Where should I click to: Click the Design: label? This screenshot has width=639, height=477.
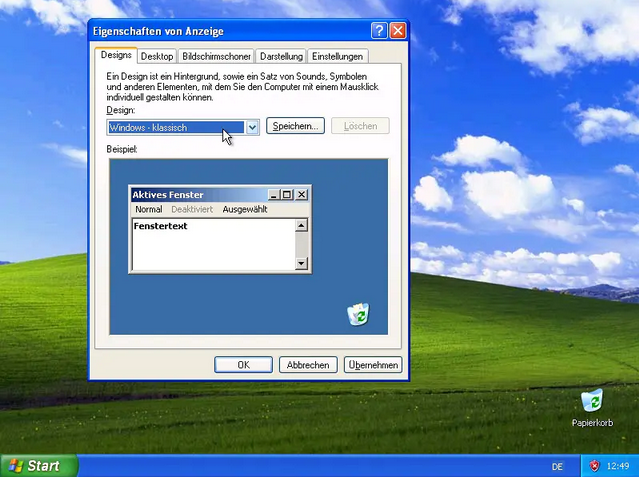[121, 110]
